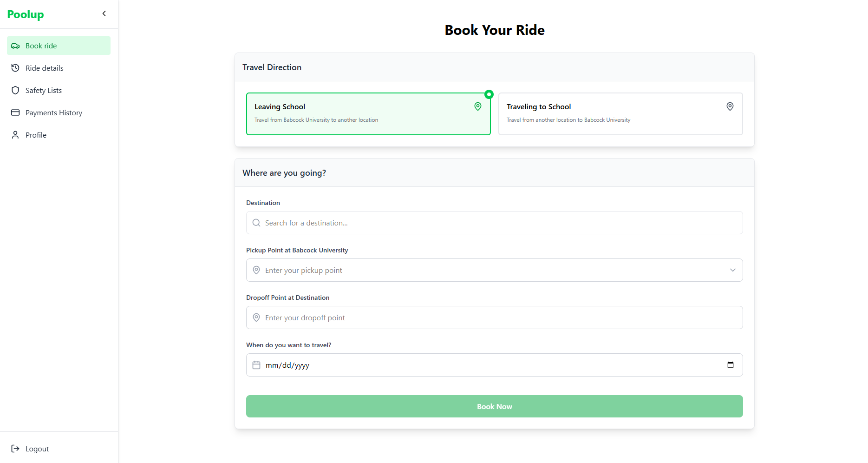This screenshot has width=868, height=463.
Task: Open the Ride details menu item
Action: pos(45,68)
